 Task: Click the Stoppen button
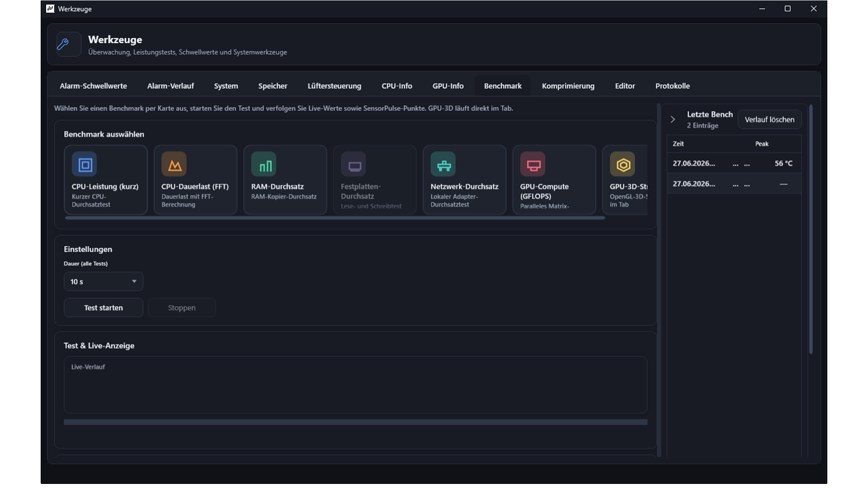click(182, 308)
